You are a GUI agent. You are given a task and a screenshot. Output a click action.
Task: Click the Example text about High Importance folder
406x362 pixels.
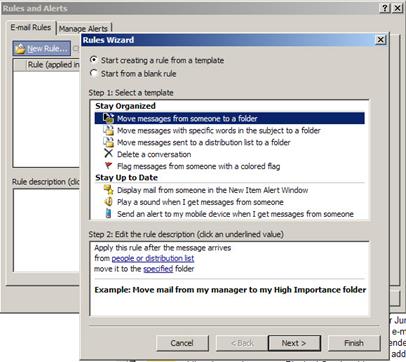pyautogui.click(x=230, y=290)
